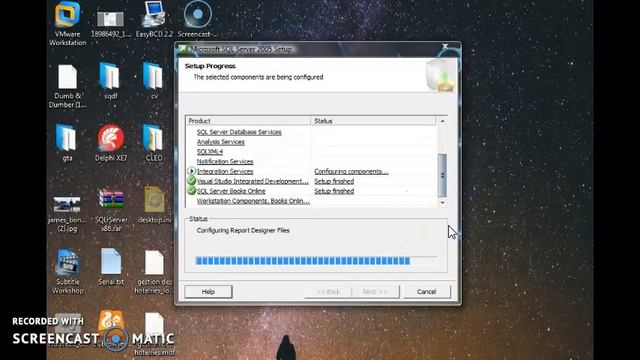This screenshot has height=360, width=640.
Task: Click Workstation Components, Books Online link
Action: coord(253,200)
